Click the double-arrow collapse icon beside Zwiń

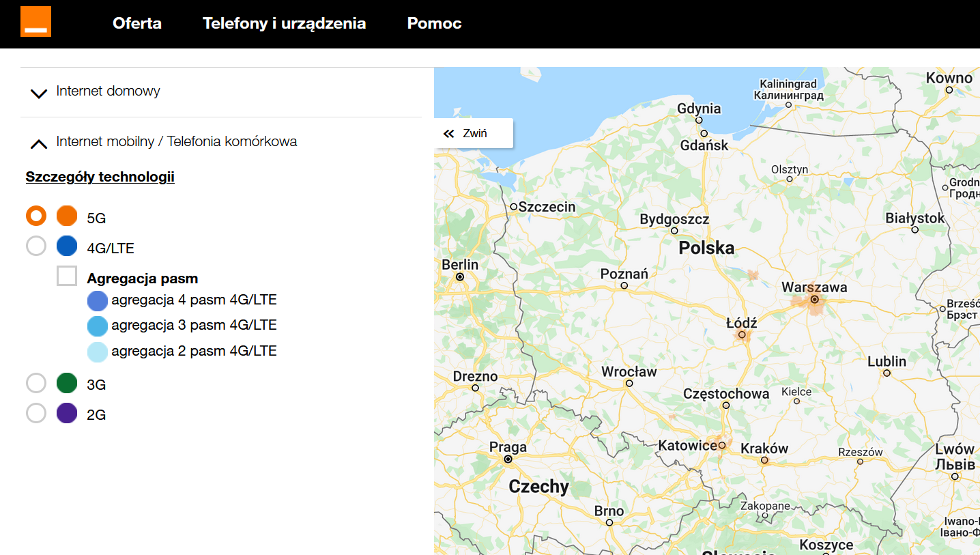(x=448, y=134)
